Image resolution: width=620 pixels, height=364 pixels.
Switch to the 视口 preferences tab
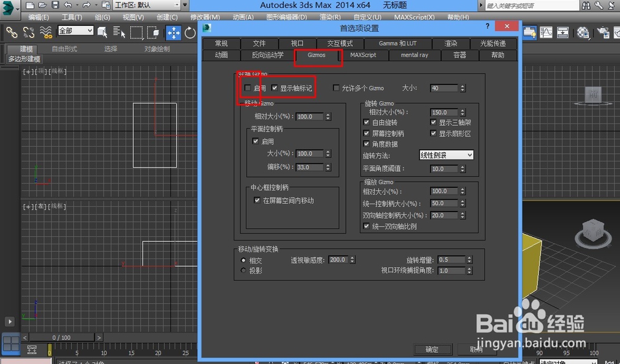(x=298, y=43)
